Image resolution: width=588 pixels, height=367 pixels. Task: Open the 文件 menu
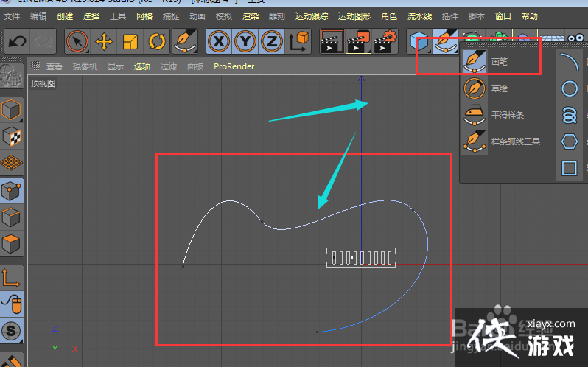12,16
